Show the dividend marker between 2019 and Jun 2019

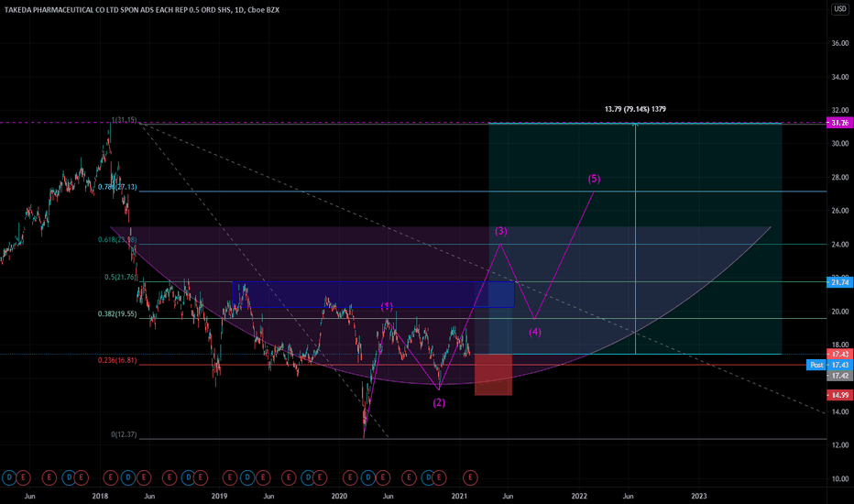(247, 477)
